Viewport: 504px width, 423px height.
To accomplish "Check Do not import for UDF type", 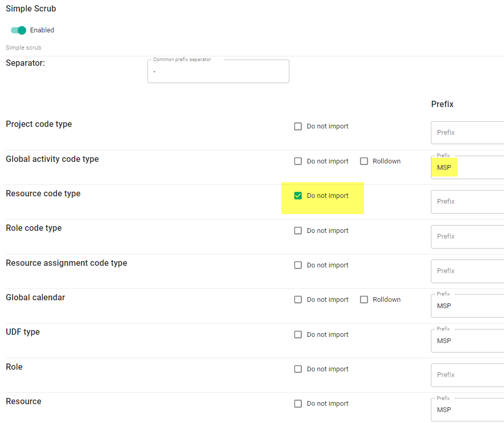I will click(x=298, y=335).
